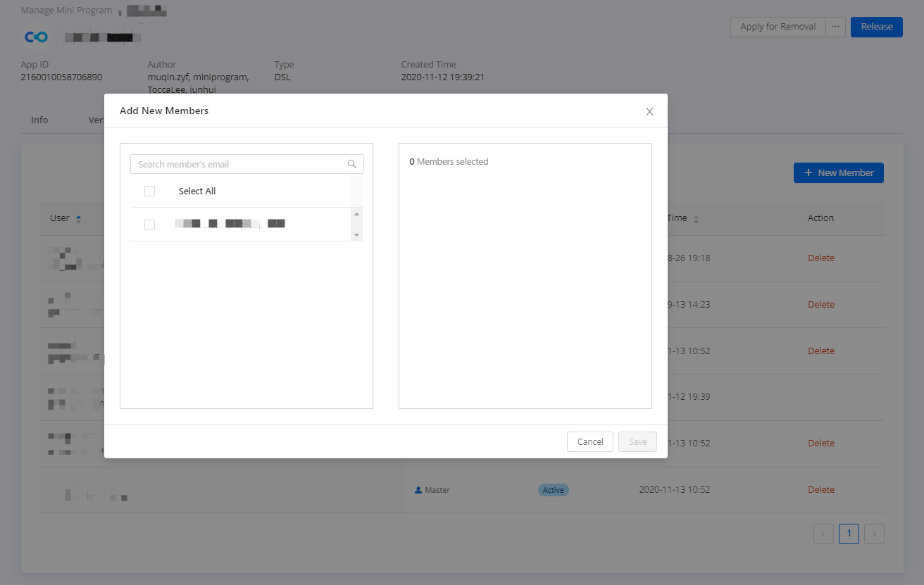Sort by Time column arrows
Image resolution: width=924 pixels, height=585 pixels.
(x=696, y=219)
